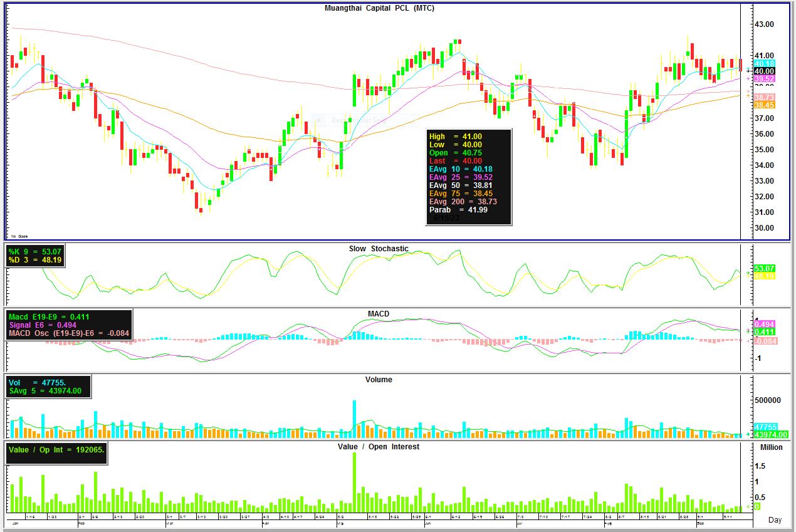Click the Day period label
This screenshot has height=532, width=796.
point(775,520)
